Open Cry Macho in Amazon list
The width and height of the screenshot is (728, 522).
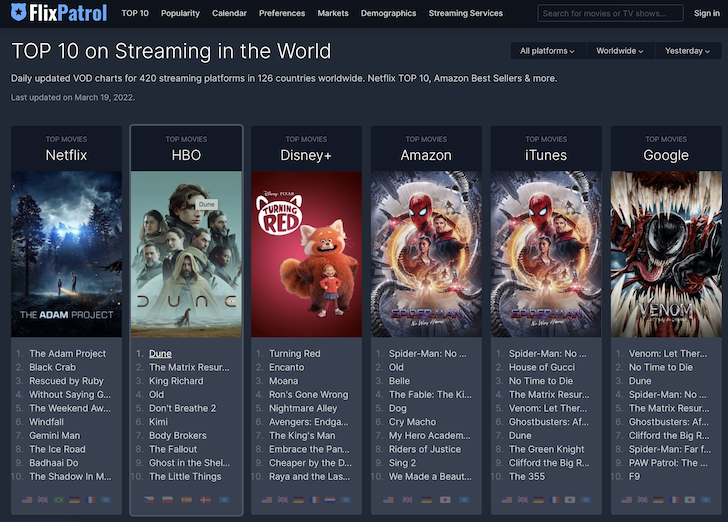coord(412,422)
